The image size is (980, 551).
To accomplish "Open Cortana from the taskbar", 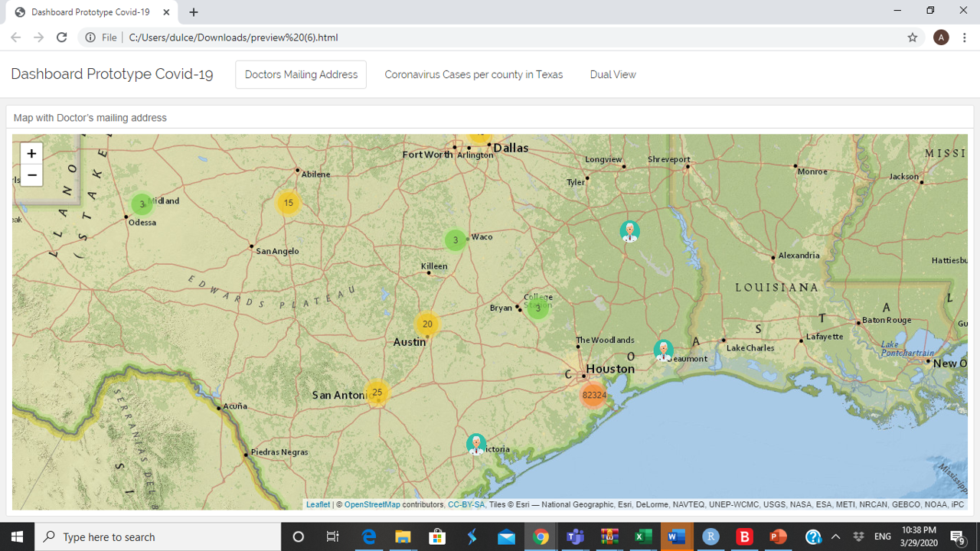I will [299, 537].
